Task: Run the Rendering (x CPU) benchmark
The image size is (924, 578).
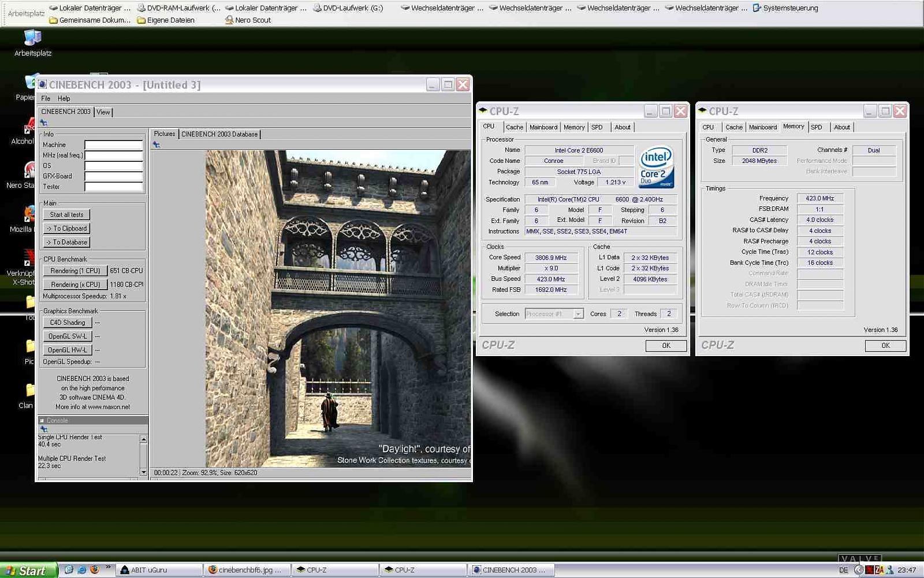Action: coord(75,284)
